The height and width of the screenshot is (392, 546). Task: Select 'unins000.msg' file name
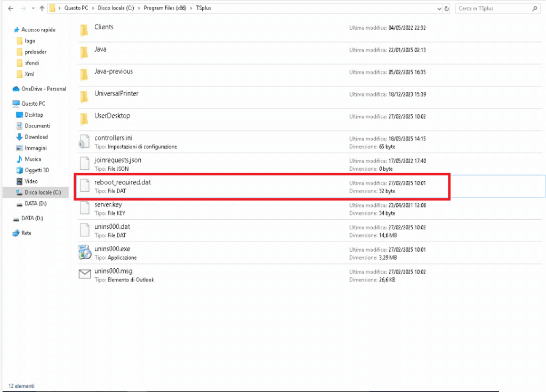[113, 271]
